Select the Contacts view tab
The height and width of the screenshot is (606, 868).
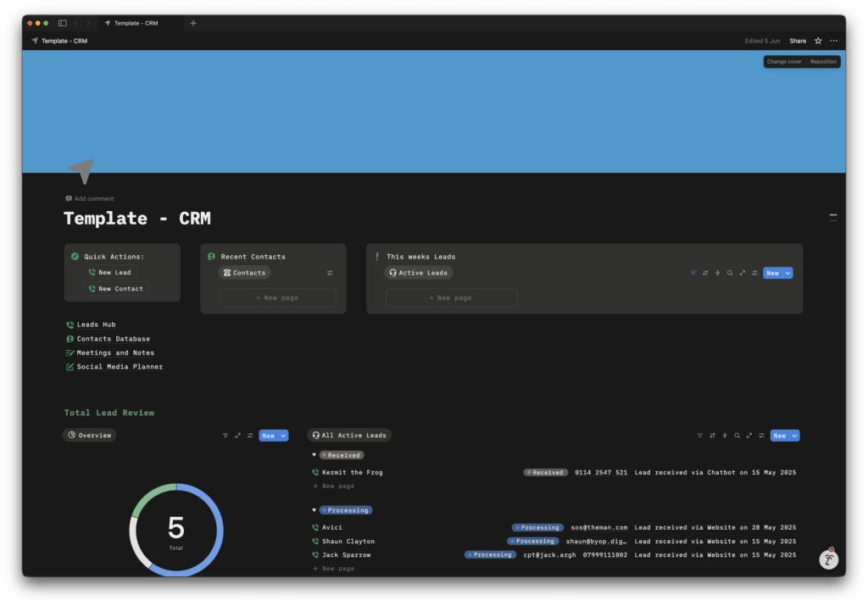tap(245, 273)
